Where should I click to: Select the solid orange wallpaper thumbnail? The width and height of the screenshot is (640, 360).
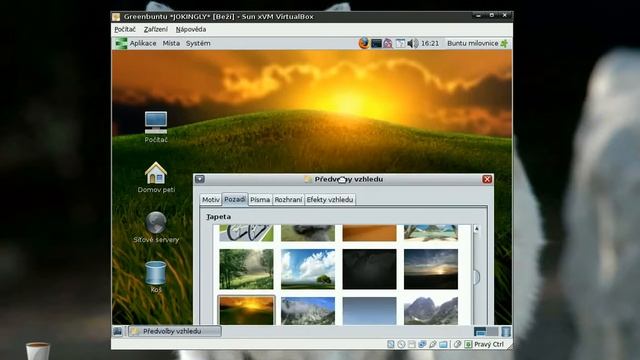[x=369, y=233]
